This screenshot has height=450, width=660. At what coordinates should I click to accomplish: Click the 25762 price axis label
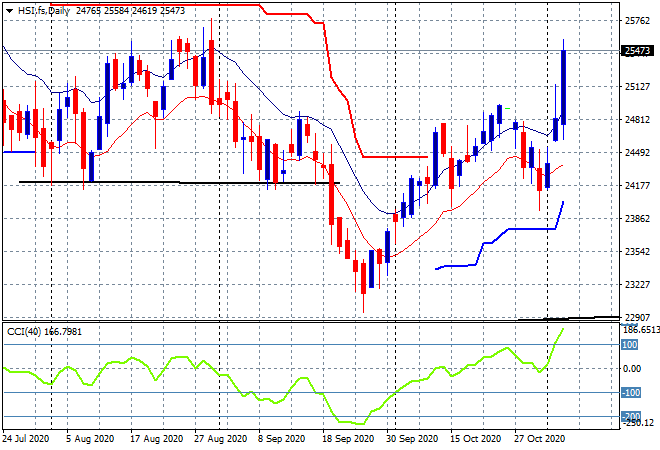[637, 21]
